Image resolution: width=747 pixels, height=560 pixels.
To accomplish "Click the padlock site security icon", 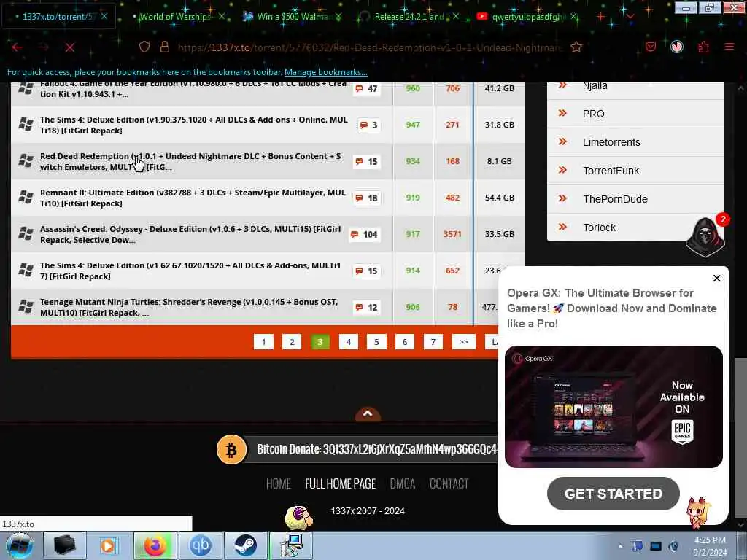I will 165,47.
